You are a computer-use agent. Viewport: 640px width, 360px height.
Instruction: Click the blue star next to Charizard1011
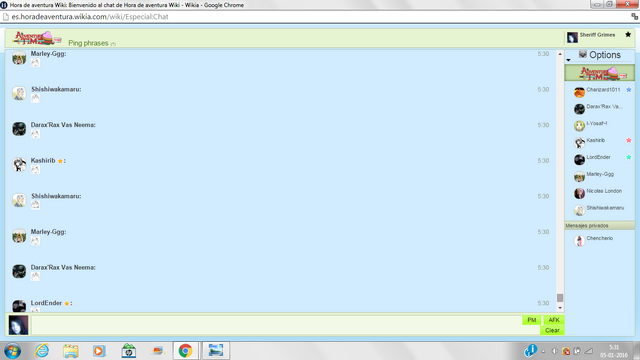(629, 90)
